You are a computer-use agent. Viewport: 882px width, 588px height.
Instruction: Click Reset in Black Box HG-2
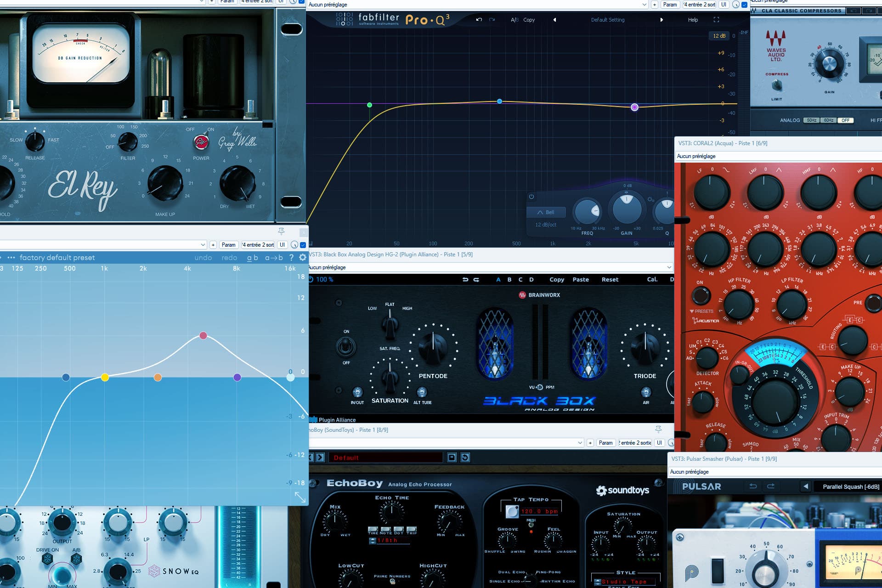click(610, 279)
